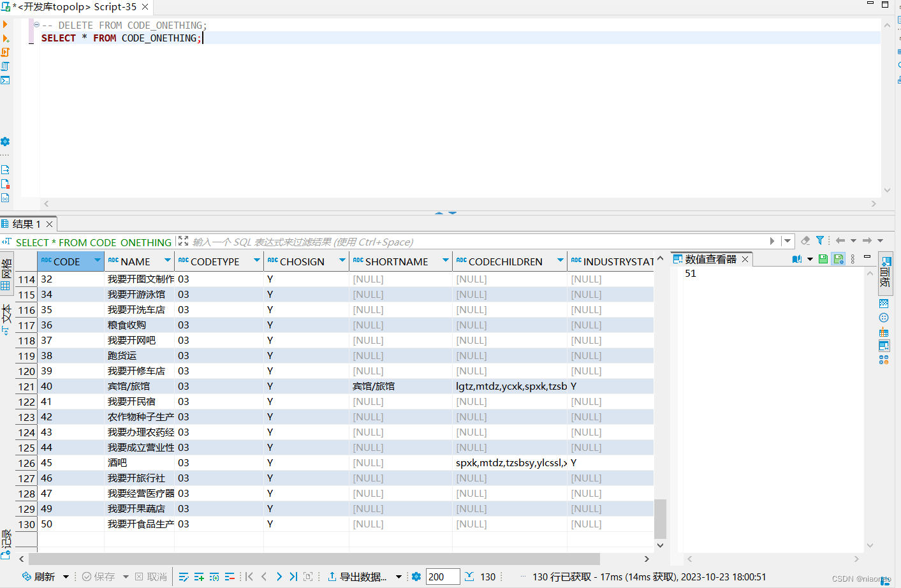Screen dimensions: 901x588
Task: Select the cell 宾馆/旅馆 in SHORTNAME
Action: (x=400, y=386)
